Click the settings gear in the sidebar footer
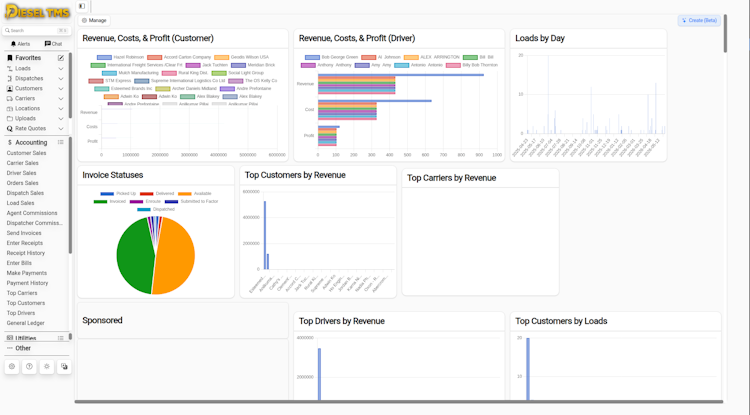This screenshot has width=750, height=415. pos(12,367)
